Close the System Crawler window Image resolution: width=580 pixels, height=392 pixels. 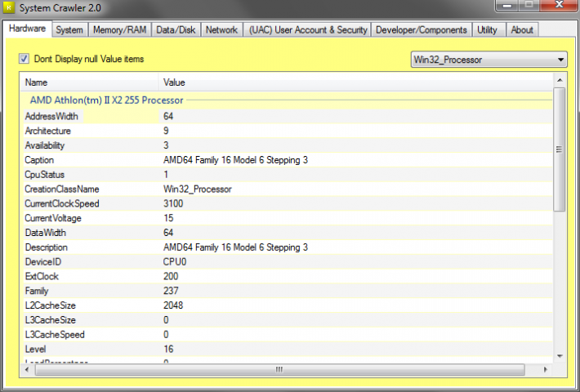coord(560,5)
